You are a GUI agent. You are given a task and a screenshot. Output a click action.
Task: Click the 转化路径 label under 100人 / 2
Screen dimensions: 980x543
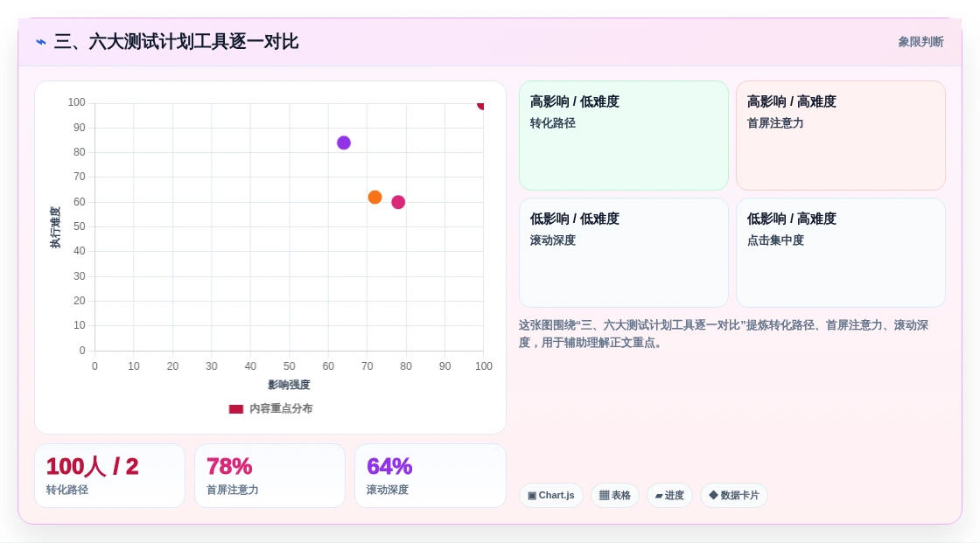[x=66, y=490]
